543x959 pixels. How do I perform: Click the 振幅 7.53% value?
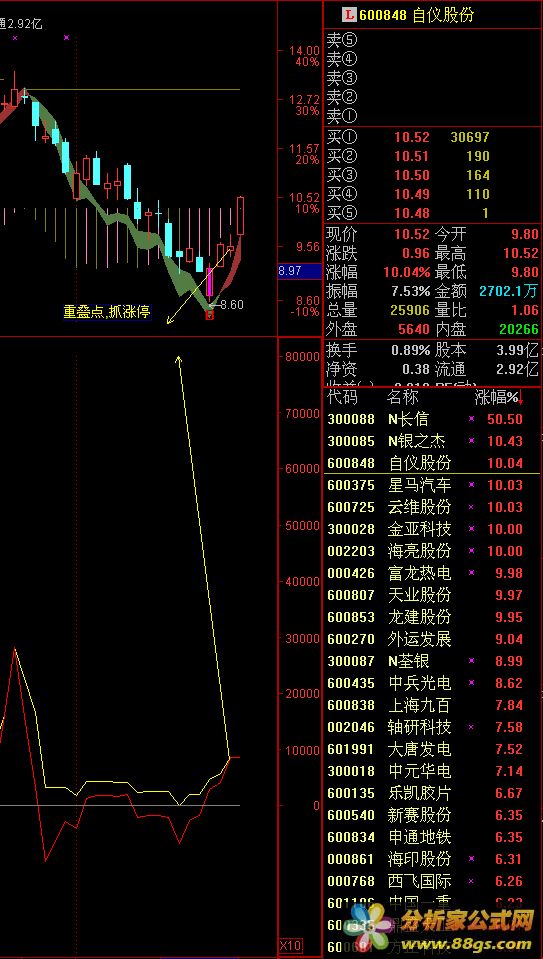point(411,291)
